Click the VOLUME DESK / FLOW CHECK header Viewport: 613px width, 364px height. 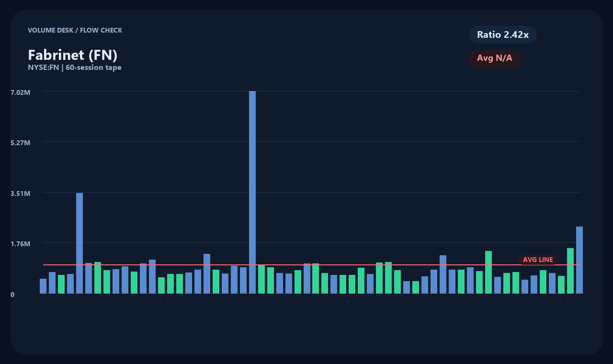tap(75, 30)
